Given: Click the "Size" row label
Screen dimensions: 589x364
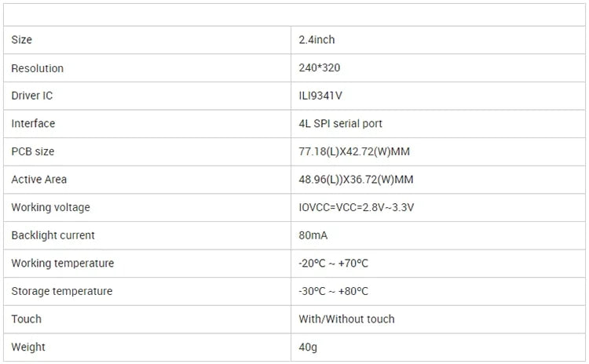Looking at the screenshot, I should tap(21, 40).
